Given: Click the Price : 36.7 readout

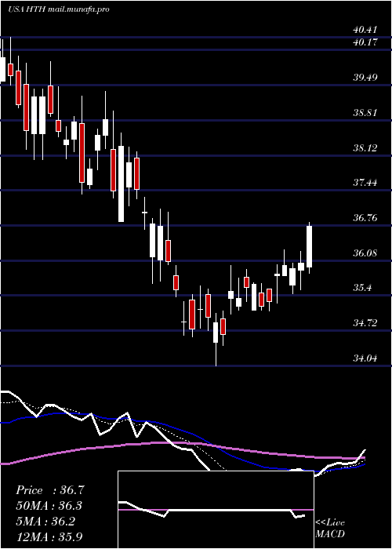Looking at the screenshot, I should tap(50, 490).
